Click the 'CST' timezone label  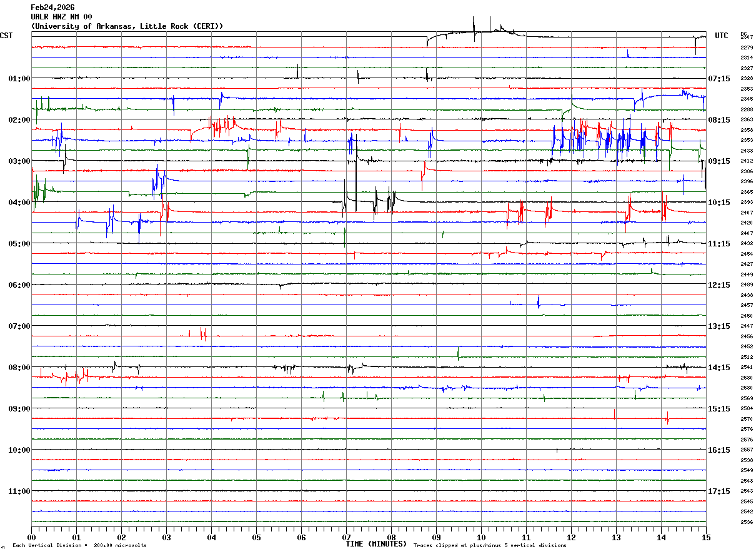(x=6, y=36)
